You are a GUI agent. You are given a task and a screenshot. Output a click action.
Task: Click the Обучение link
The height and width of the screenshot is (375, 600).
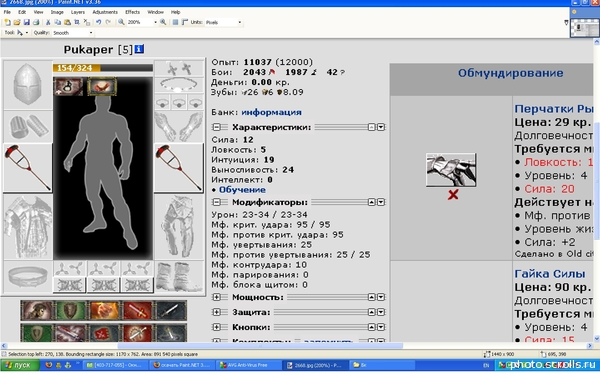242,190
